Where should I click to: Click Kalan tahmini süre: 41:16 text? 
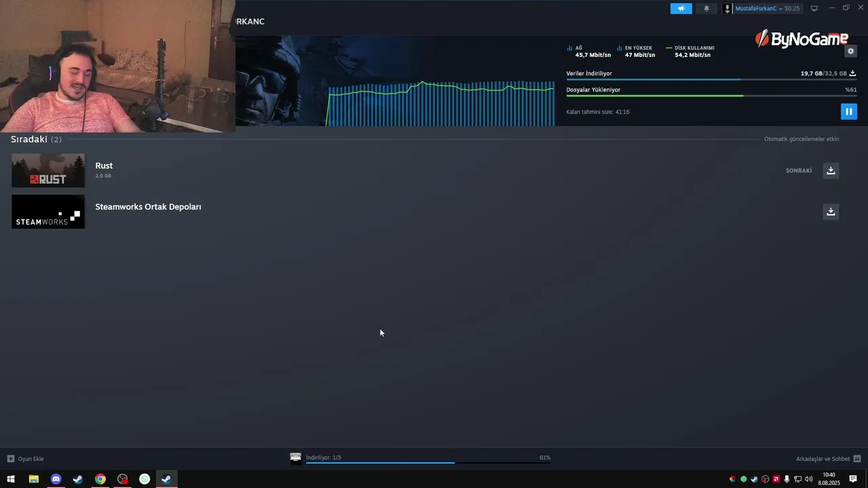598,112
